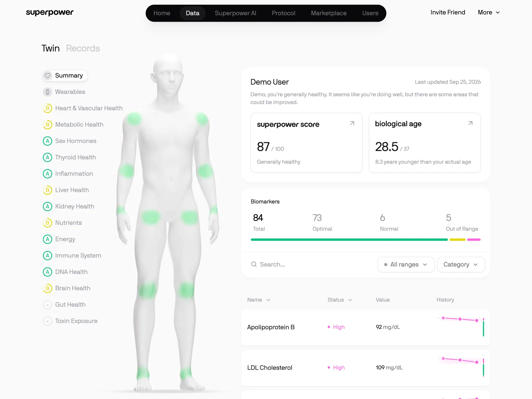Open the Users tab
The height and width of the screenshot is (399, 532).
[370, 13]
